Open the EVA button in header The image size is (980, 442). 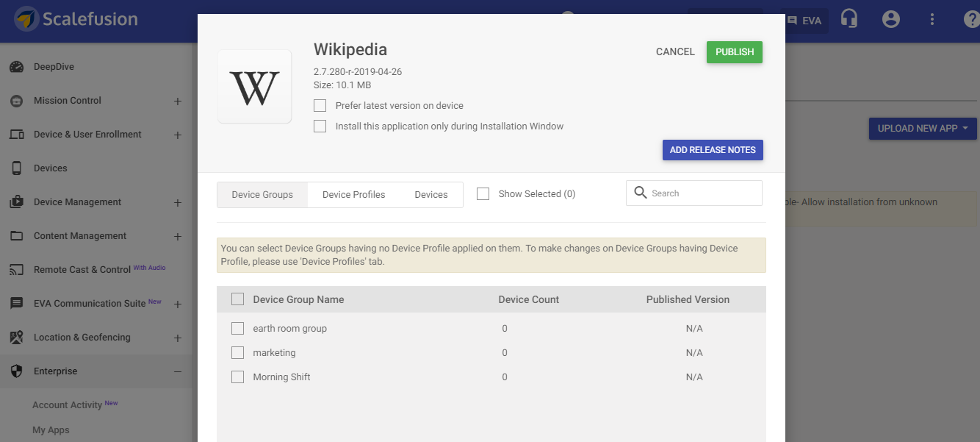tap(804, 21)
